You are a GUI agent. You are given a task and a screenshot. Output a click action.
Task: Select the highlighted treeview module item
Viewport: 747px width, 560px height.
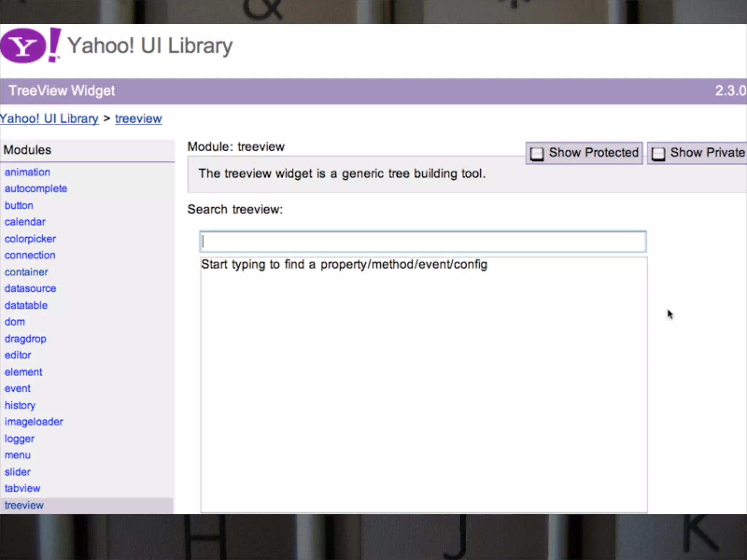[x=24, y=505]
